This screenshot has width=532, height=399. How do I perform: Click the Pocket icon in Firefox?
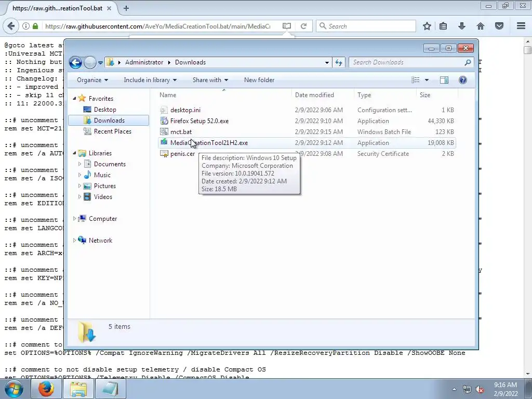(x=499, y=26)
